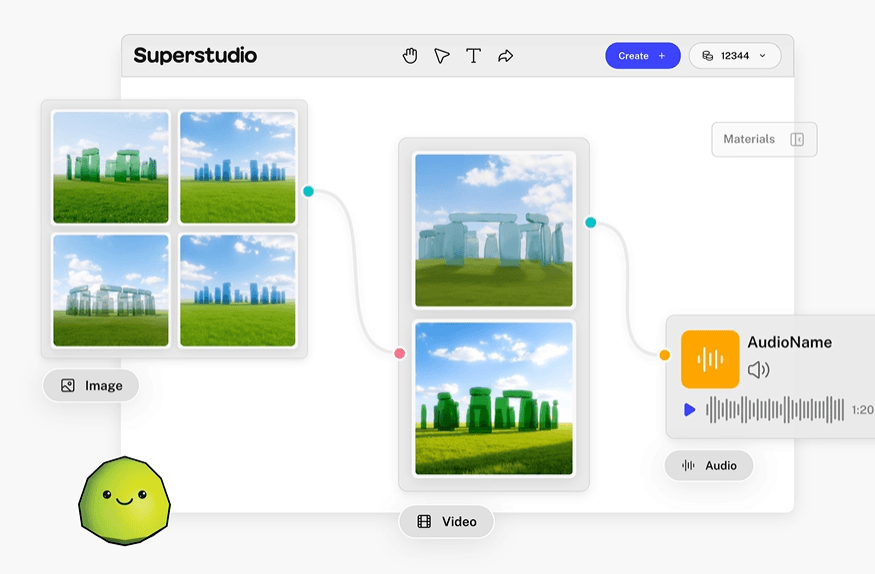Click the green smiling blob mascot
Image resolution: width=875 pixels, height=574 pixels.
(124, 500)
